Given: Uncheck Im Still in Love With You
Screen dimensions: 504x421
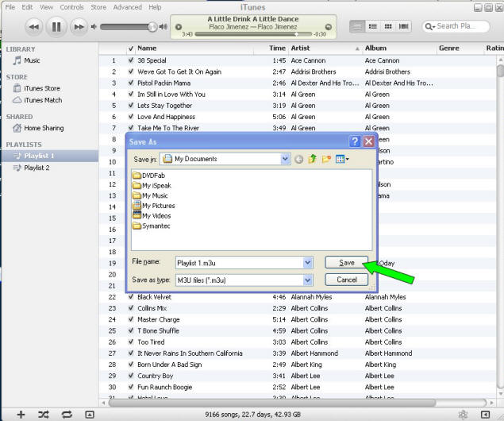Looking at the screenshot, I should coord(131,94).
